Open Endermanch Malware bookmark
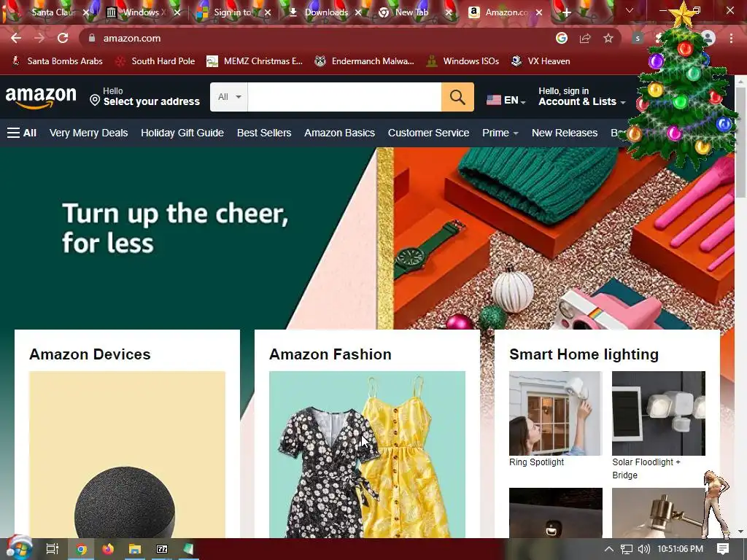747x560 pixels. (x=365, y=61)
